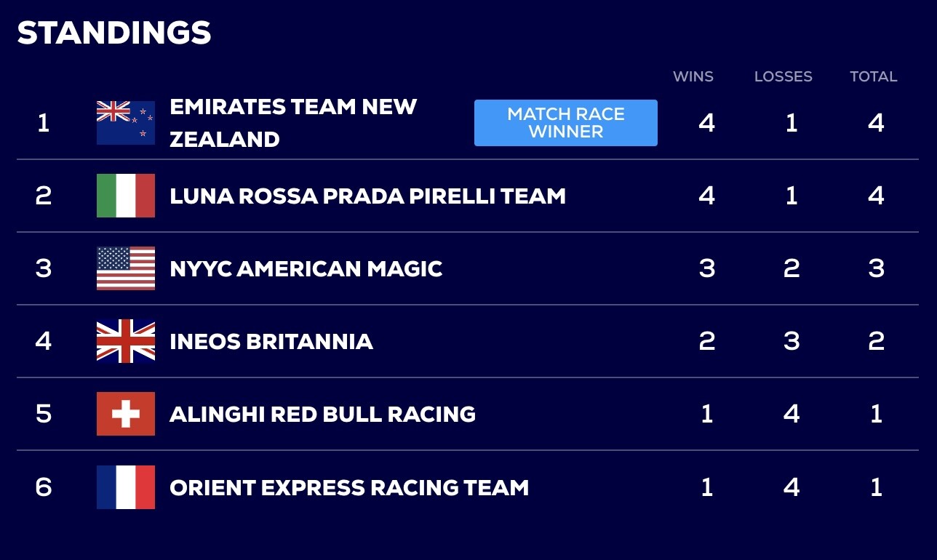Image resolution: width=937 pixels, height=560 pixels.
Task: Select Orient Express Racing Team name
Action: tap(349, 487)
